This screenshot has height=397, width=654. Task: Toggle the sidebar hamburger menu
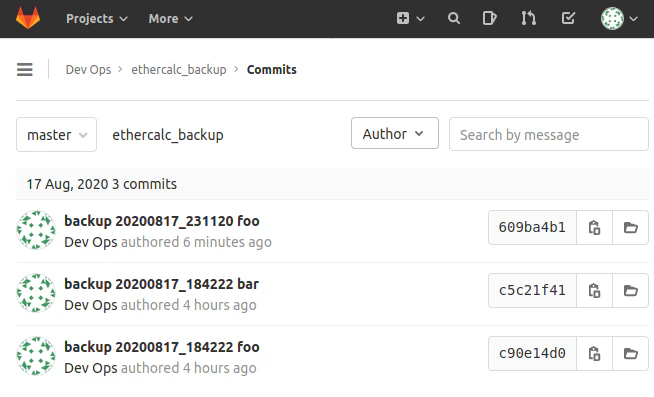[x=25, y=69]
